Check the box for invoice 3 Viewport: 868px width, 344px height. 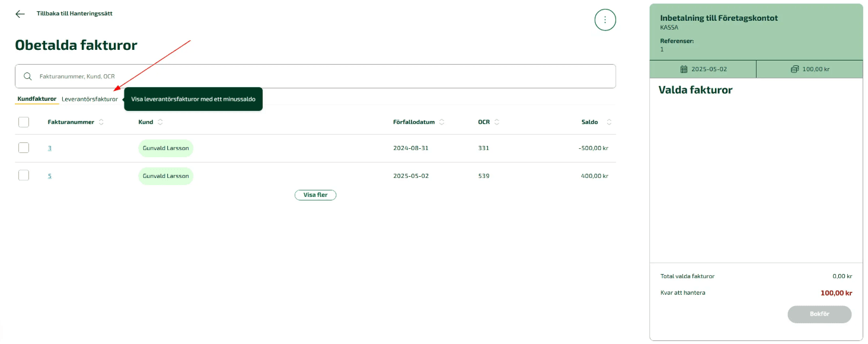[24, 148]
